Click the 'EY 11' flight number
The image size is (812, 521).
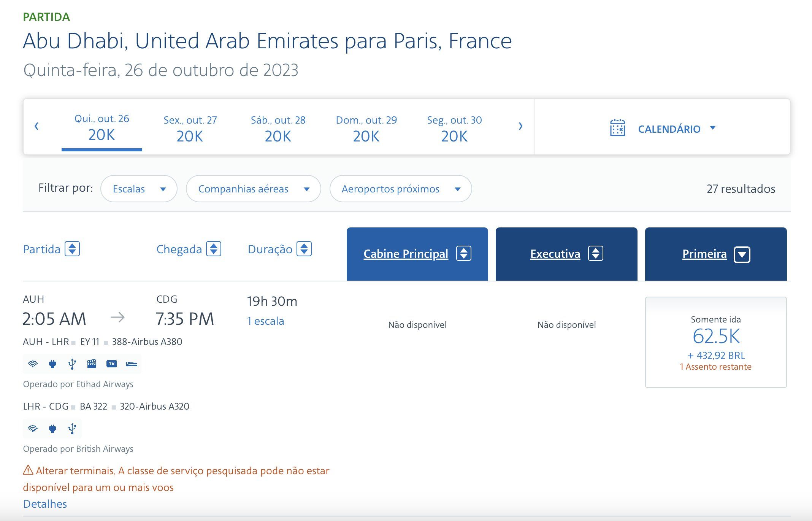click(90, 342)
